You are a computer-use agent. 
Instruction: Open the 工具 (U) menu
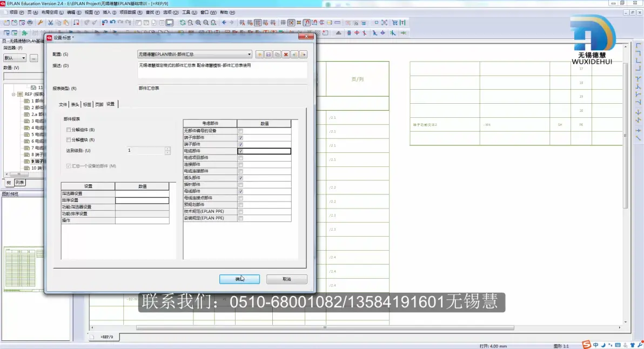[x=189, y=12]
